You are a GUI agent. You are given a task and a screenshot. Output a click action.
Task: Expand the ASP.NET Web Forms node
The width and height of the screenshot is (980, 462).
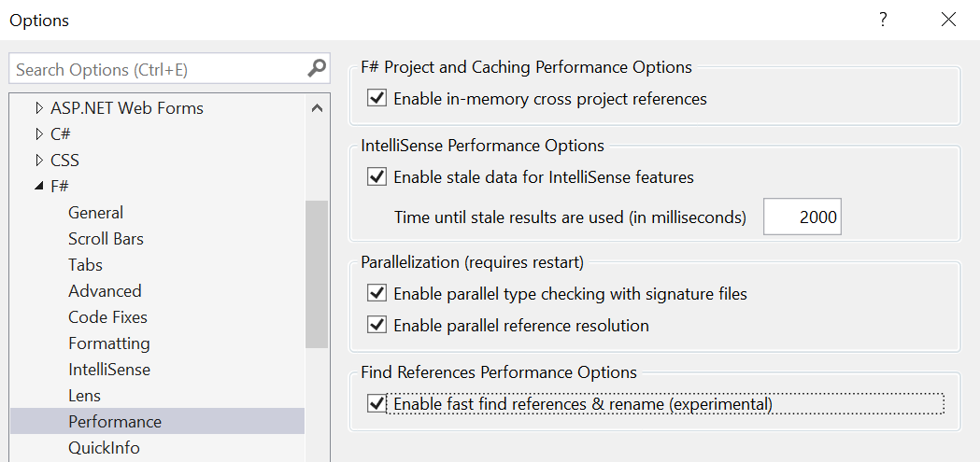[39, 108]
